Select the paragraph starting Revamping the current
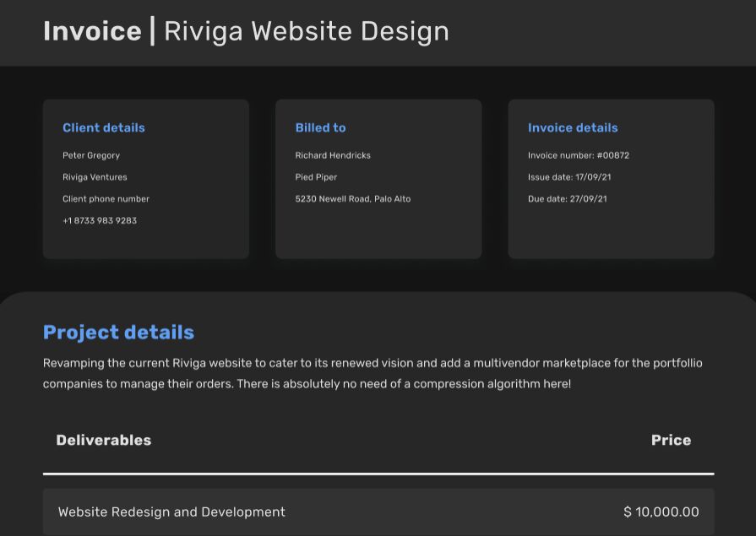This screenshot has height=536, width=756. [373, 374]
